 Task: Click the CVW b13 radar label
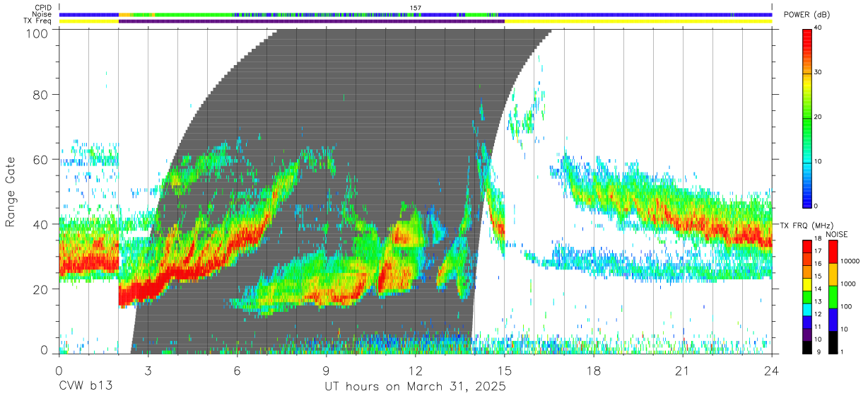click(x=86, y=387)
